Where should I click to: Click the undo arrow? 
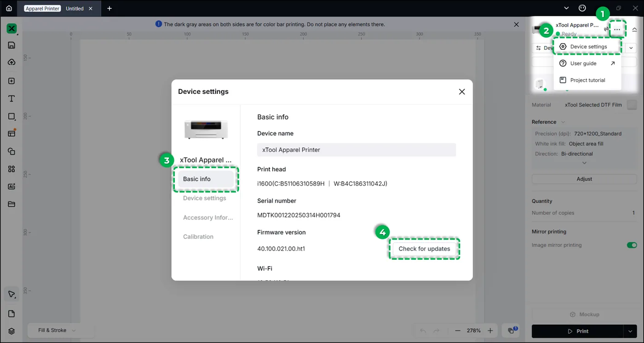click(x=423, y=331)
